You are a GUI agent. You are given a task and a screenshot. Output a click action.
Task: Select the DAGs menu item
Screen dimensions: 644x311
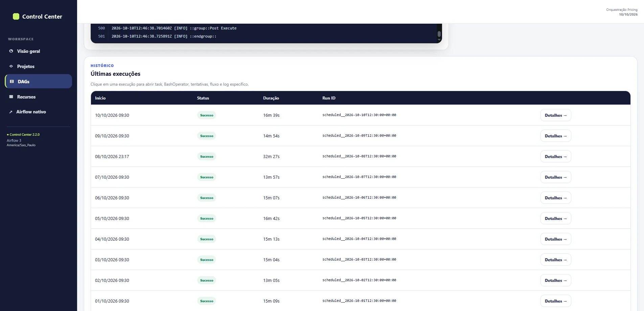pyautogui.click(x=39, y=82)
